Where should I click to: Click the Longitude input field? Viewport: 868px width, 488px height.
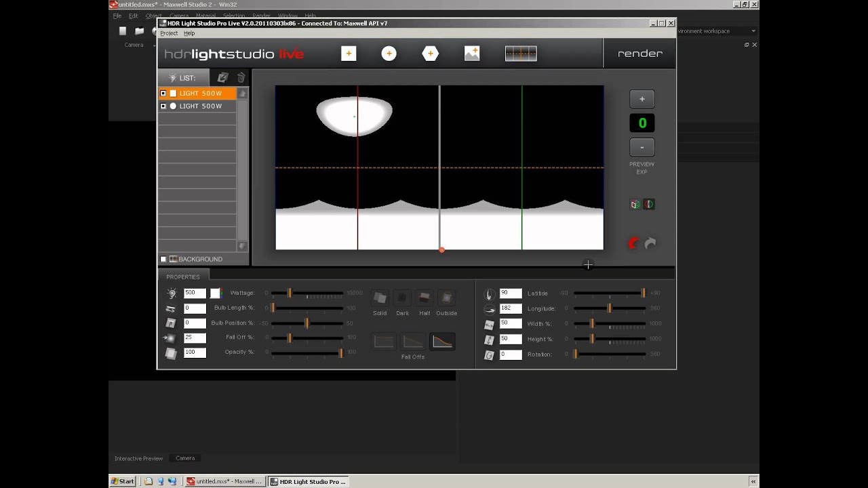coord(511,308)
